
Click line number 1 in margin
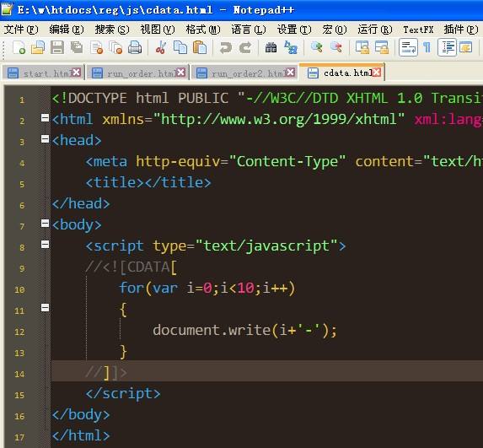coord(22,100)
